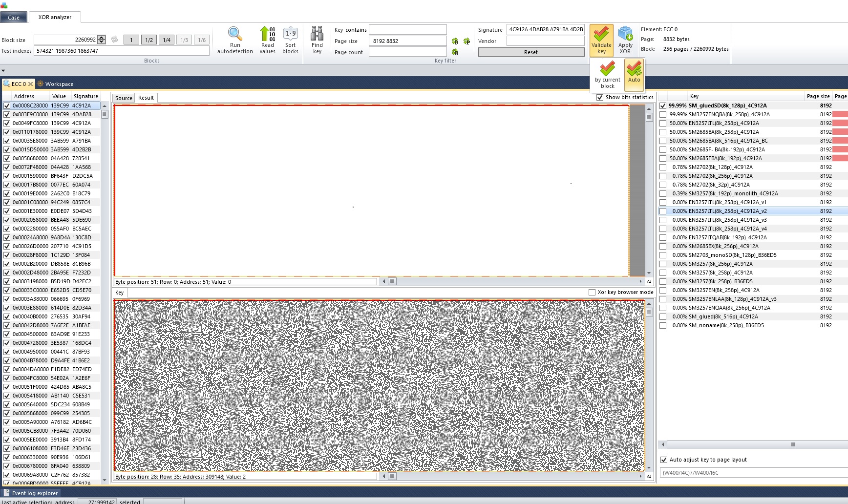Switch to the Case tab

[14, 18]
